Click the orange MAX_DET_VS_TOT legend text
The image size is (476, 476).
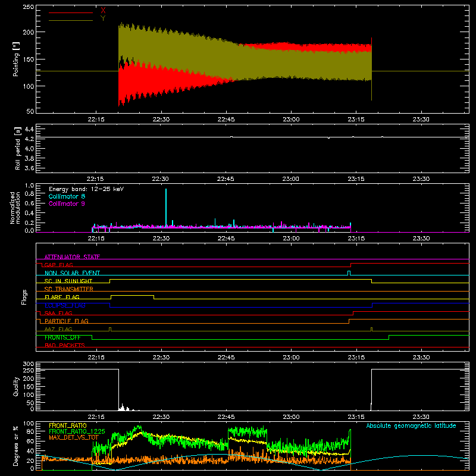click(74, 437)
